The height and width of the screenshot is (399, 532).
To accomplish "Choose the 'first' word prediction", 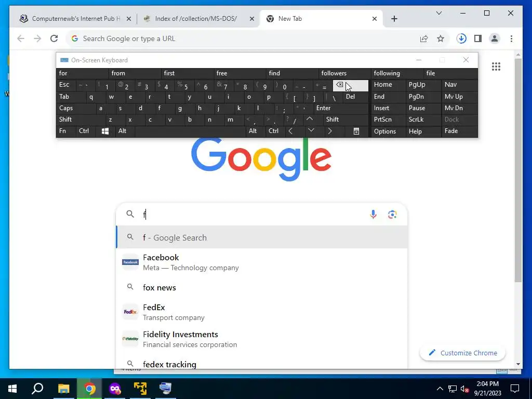I will [x=187, y=73].
